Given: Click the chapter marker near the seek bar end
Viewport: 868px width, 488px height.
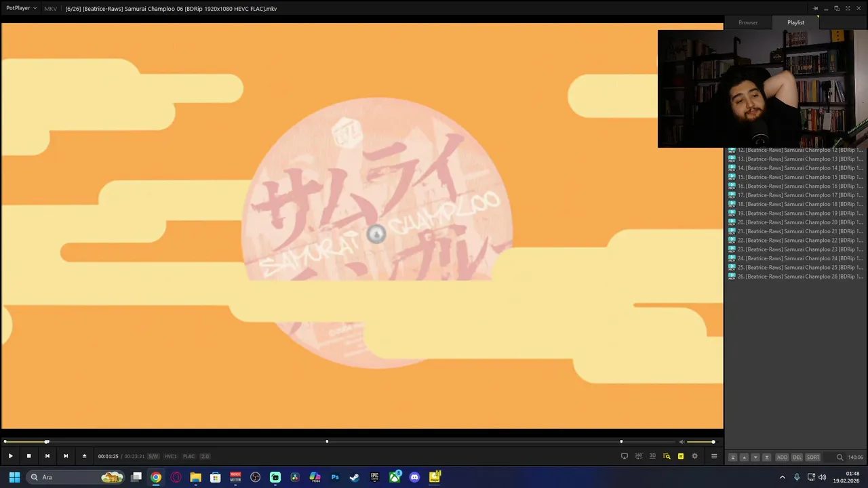Looking at the screenshot, I should 621,442.
